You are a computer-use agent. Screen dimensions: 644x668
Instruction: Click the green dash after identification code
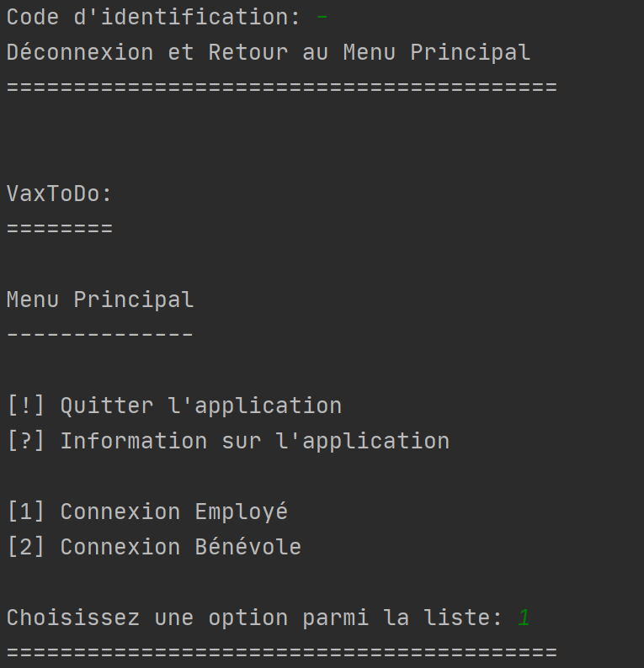[322, 18]
